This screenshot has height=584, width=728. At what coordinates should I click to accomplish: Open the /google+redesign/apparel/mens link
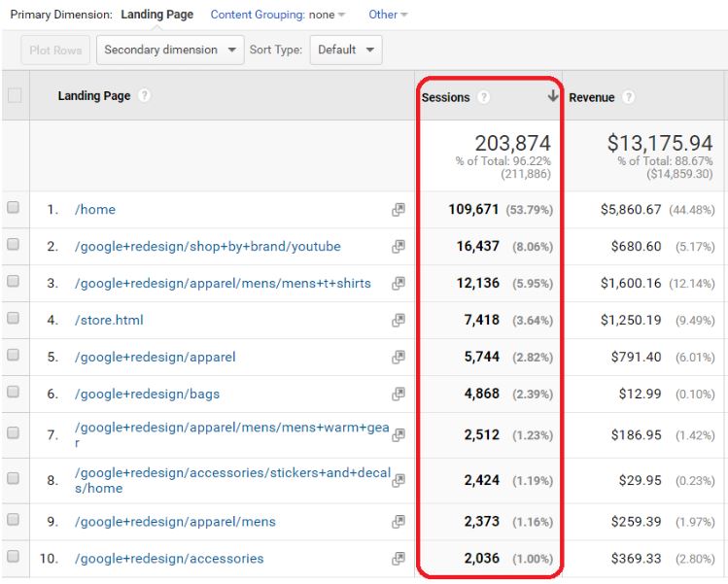tap(175, 522)
